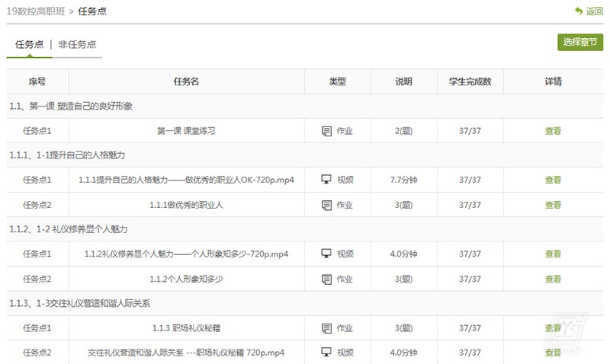View details for 第一课 课堂练习
610x364 pixels.
tap(553, 131)
